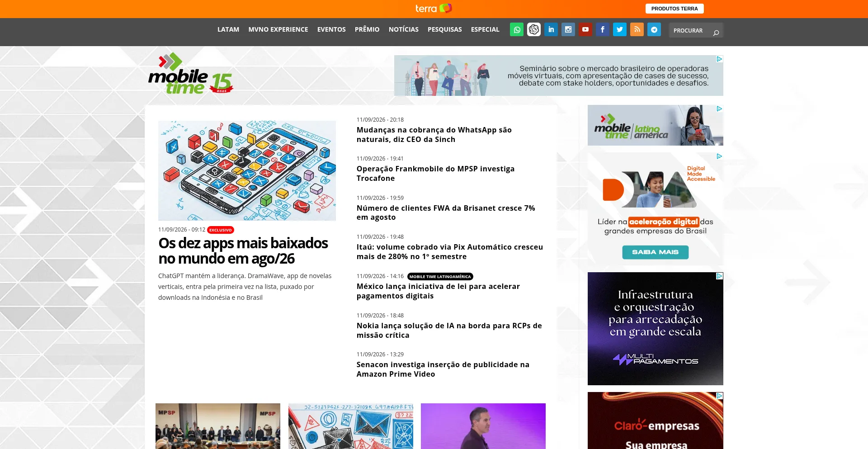Screen dimensions: 868x449
Task: Click AdChoices icon on Multi Pagamentos ad
Action: click(719, 276)
